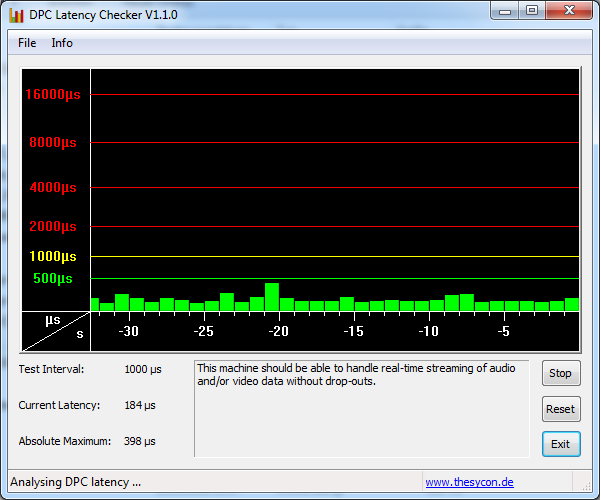
Task: Click the DPC Latency Checker V1.1.0 title text
Action: pyautogui.click(x=103, y=15)
